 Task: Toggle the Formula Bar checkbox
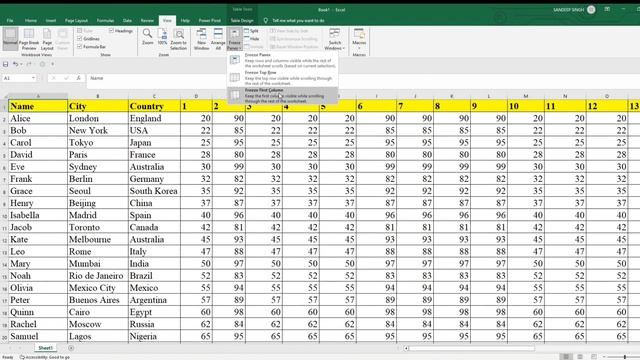[x=80, y=47]
